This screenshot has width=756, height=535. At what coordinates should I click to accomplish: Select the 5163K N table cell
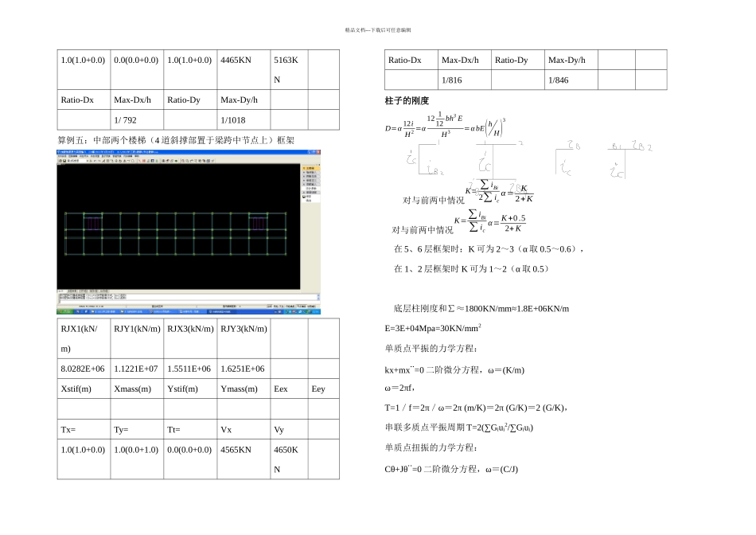pyautogui.click(x=289, y=69)
